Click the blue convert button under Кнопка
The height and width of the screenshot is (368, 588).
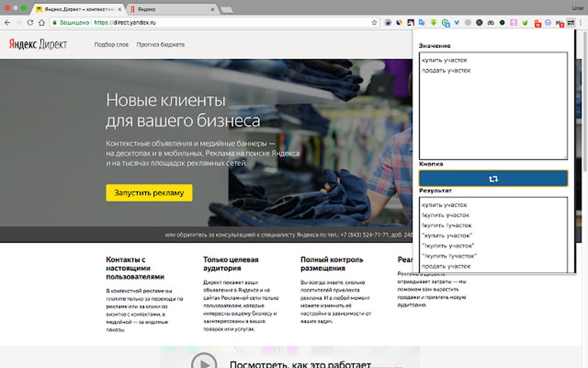[493, 179]
